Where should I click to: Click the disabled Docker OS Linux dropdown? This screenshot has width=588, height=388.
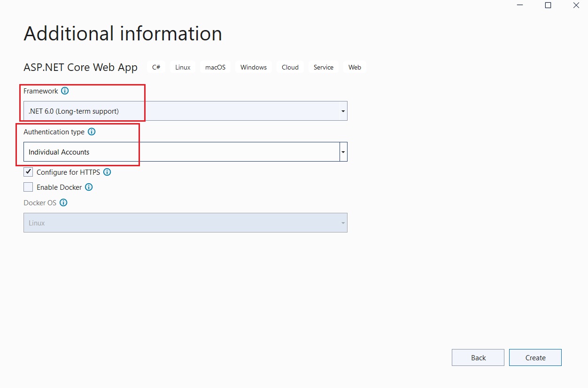(x=186, y=223)
